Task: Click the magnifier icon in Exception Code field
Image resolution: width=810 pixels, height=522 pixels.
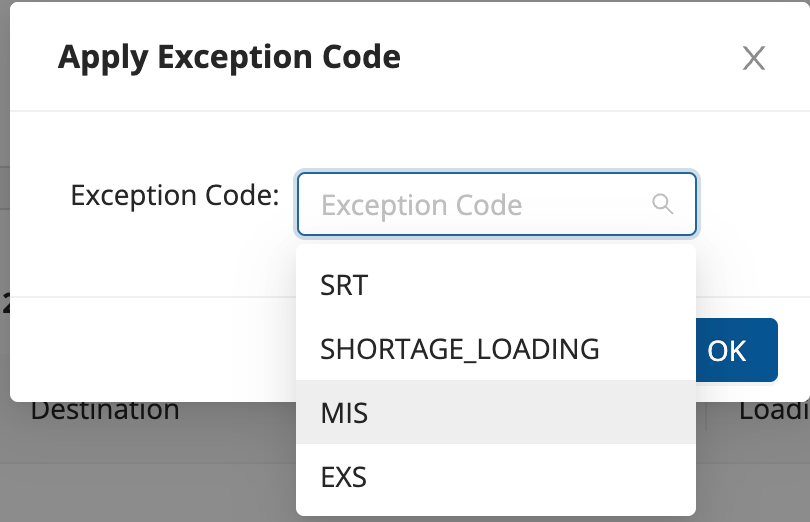Action: pyautogui.click(x=662, y=204)
